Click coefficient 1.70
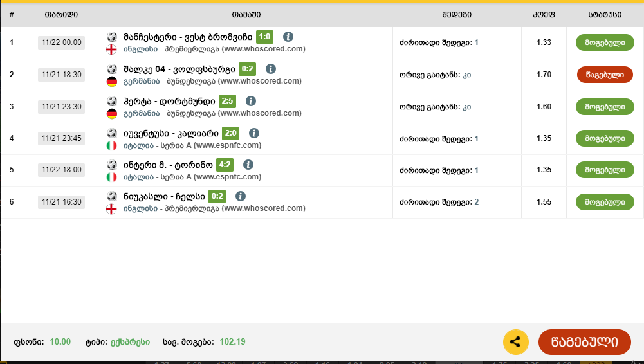This screenshot has width=644, height=364. click(x=544, y=74)
